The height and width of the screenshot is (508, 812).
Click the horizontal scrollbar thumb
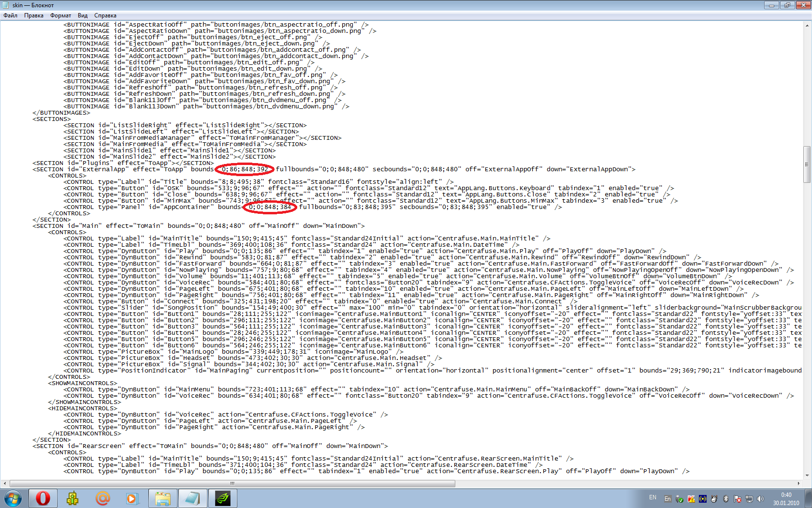232,483
